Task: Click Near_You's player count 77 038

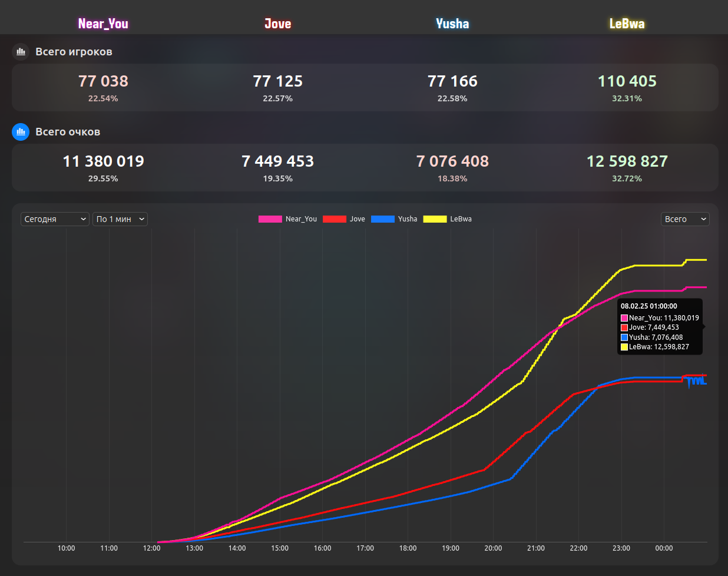Action: [x=103, y=81]
